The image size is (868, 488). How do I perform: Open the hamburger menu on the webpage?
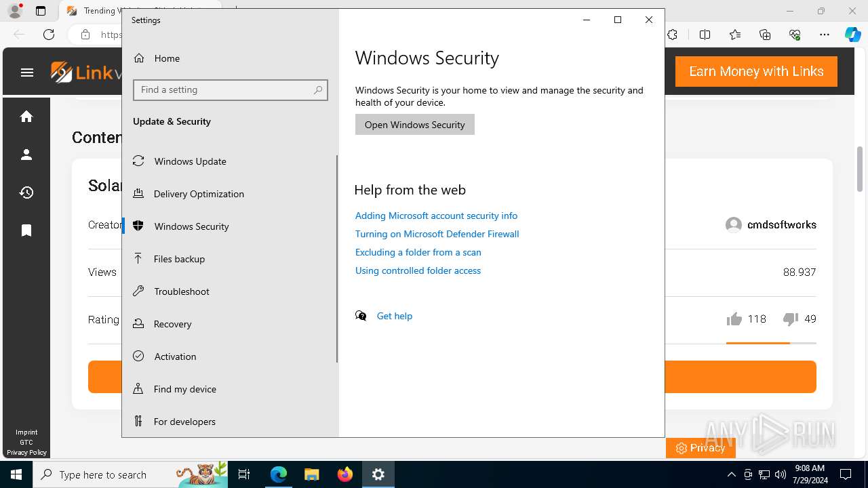(27, 73)
